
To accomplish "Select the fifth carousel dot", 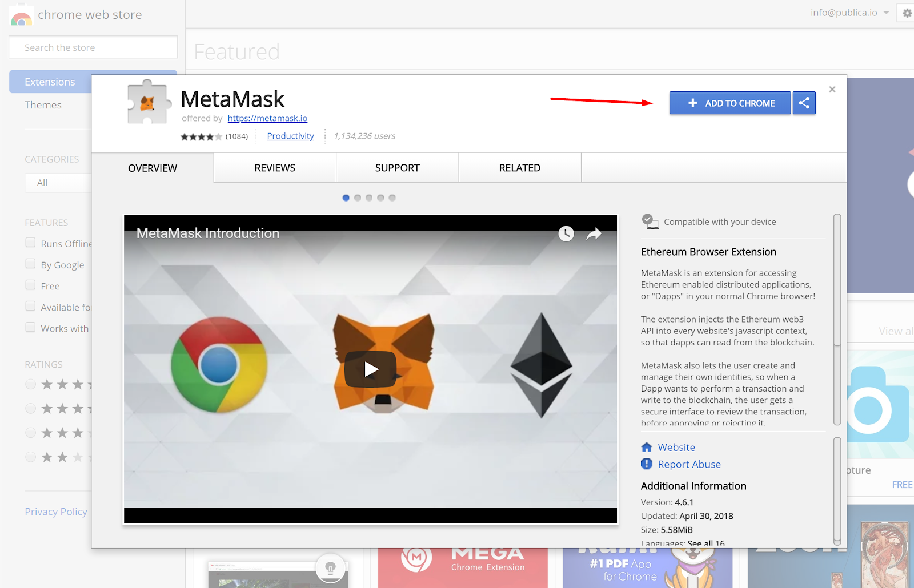I will click(392, 198).
